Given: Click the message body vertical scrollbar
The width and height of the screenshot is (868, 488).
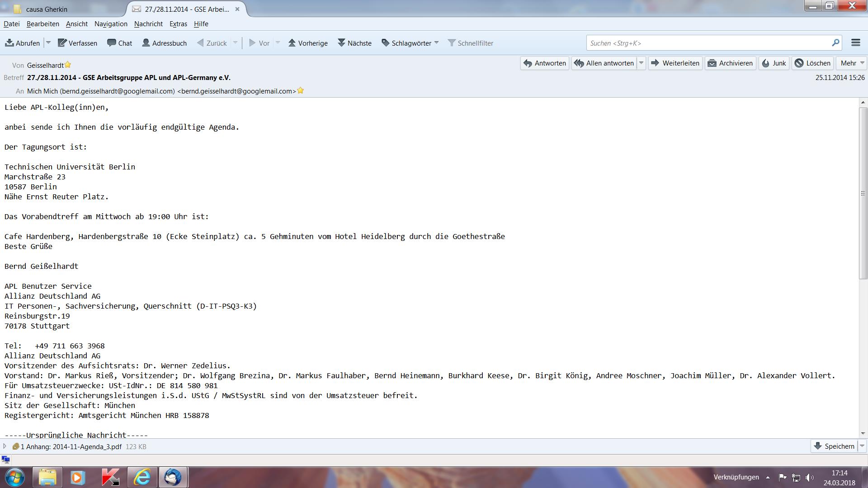Looking at the screenshot, I should [x=863, y=193].
